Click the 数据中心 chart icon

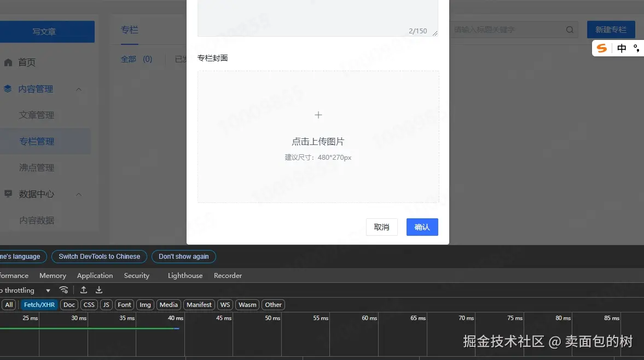click(8, 194)
